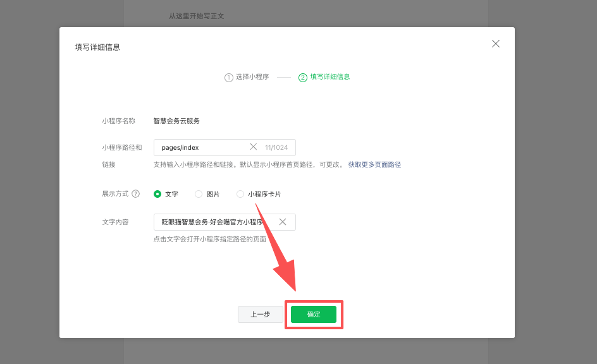Viewport: 597px width, 364px height.
Task: Click the 11/1024 character counter
Action: point(276,147)
